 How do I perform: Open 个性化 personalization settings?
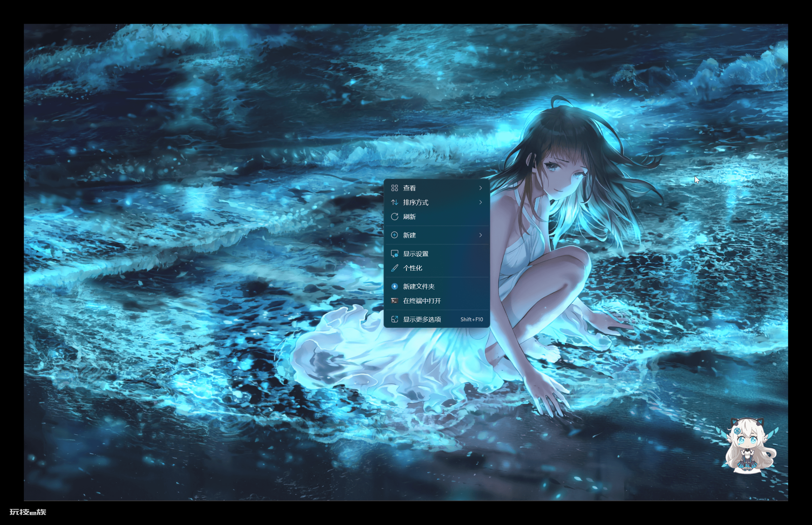[x=436, y=268]
